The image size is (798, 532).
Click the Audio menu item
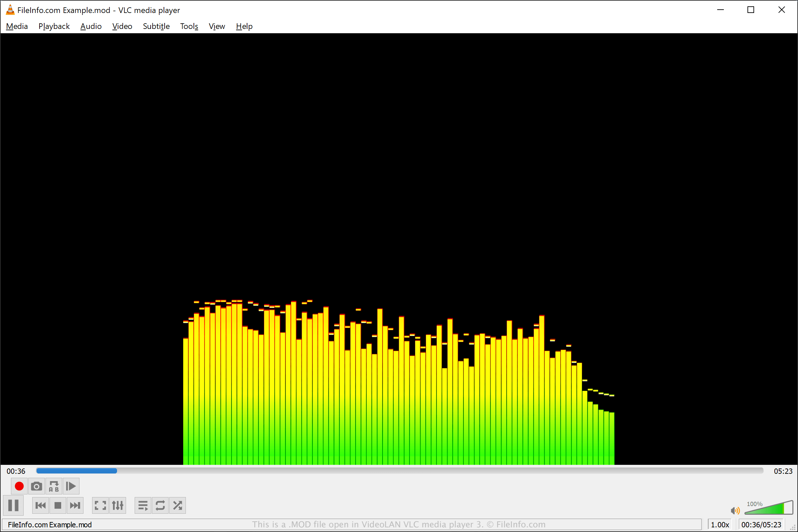coord(90,26)
